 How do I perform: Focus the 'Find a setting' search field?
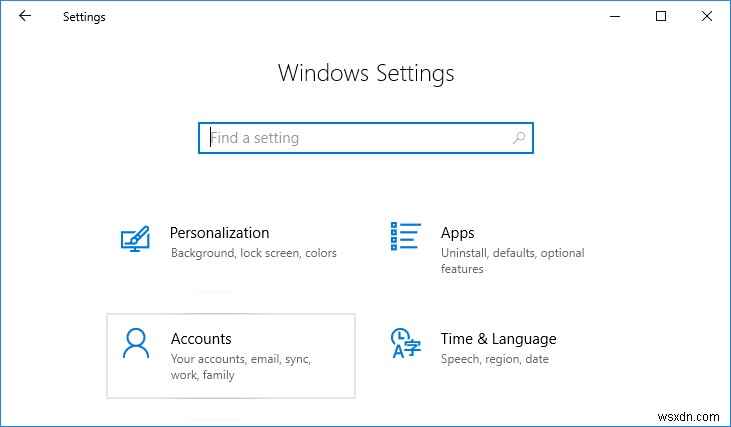360,138
